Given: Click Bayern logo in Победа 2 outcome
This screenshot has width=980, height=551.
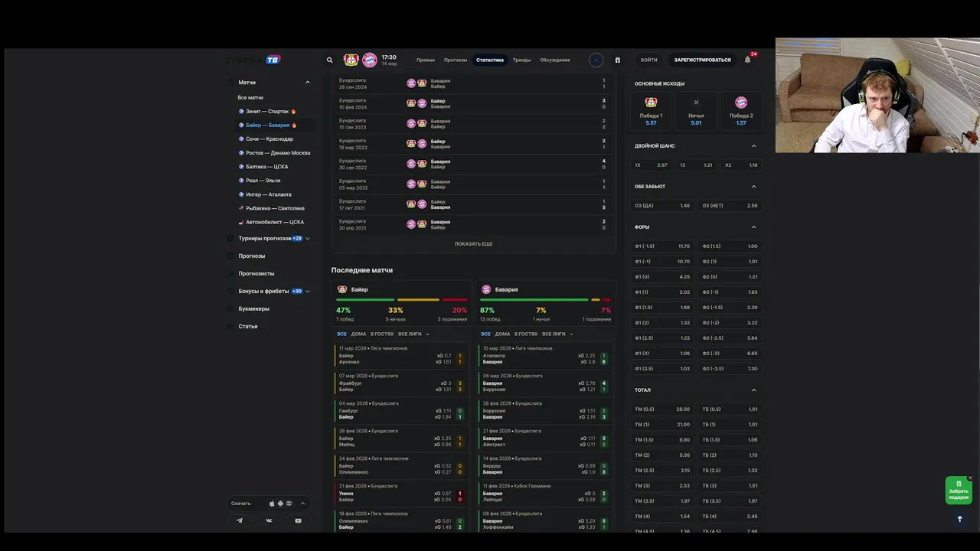Looking at the screenshot, I should tap(741, 102).
